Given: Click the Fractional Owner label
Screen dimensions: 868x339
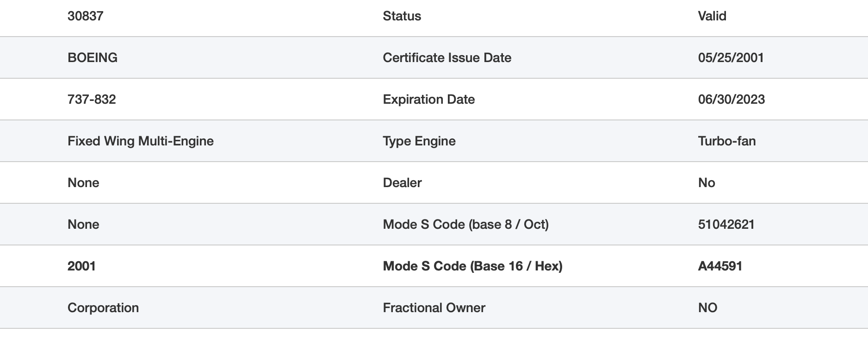Looking at the screenshot, I should point(434,308).
